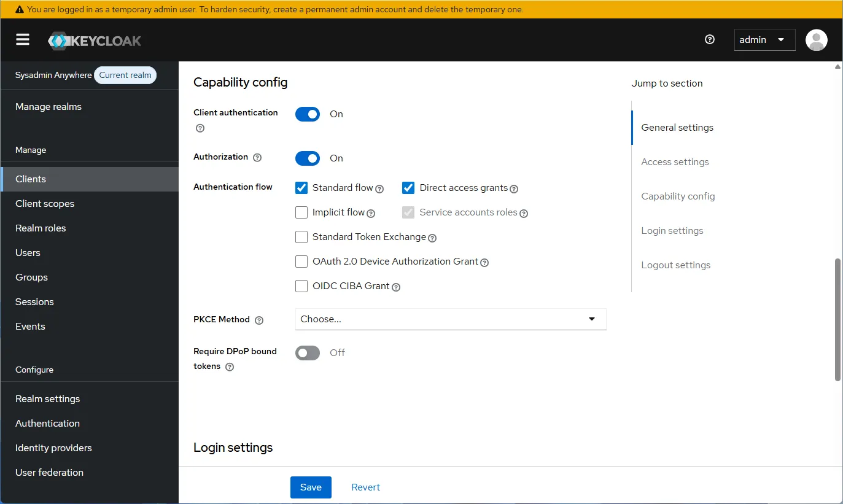Click the Save button
This screenshot has height=504, width=843.
[311, 487]
